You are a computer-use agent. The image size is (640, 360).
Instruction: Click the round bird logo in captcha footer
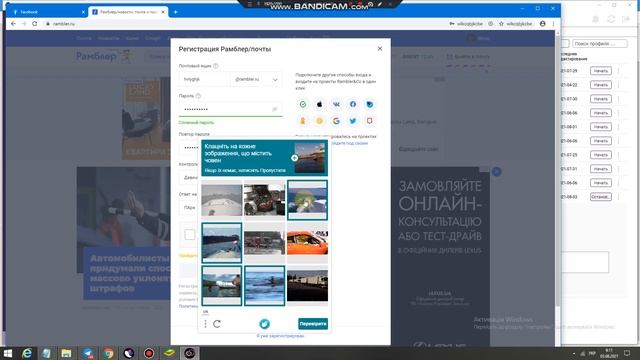264,324
